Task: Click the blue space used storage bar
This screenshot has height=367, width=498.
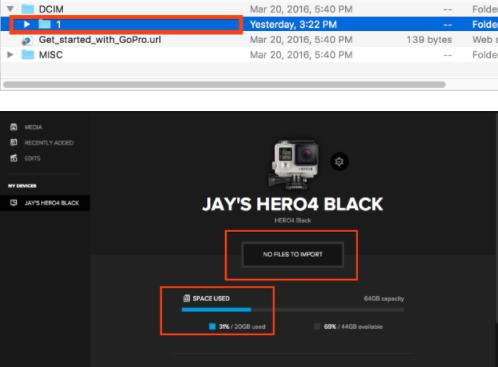Action: [x=216, y=310]
